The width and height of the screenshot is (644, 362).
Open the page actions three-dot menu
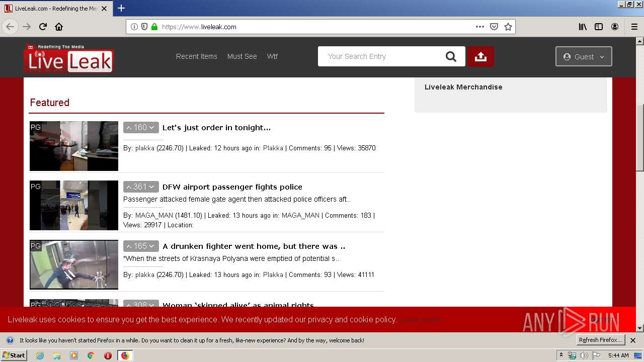pyautogui.click(x=480, y=27)
